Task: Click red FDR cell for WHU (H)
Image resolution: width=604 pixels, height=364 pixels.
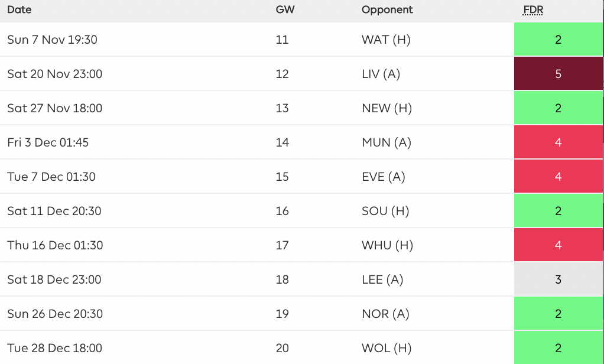Action: coord(558,245)
